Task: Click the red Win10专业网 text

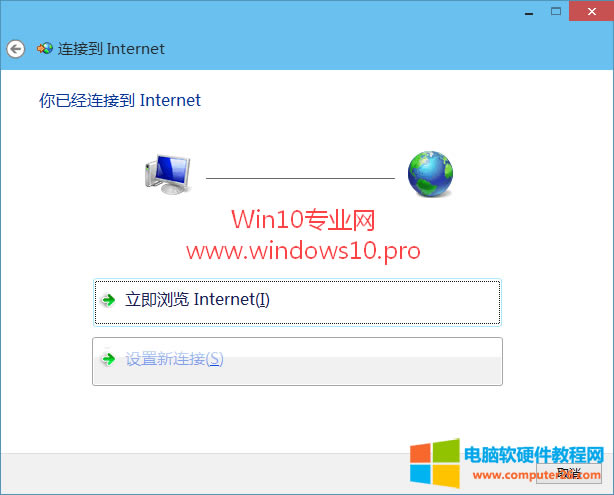Action: click(303, 219)
